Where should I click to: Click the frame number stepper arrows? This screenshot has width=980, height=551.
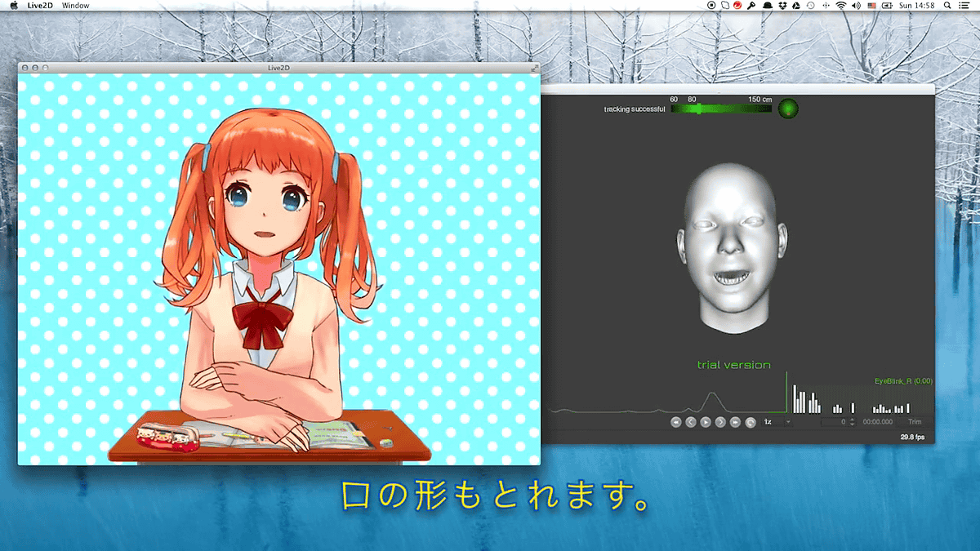(x=853, y=422)
